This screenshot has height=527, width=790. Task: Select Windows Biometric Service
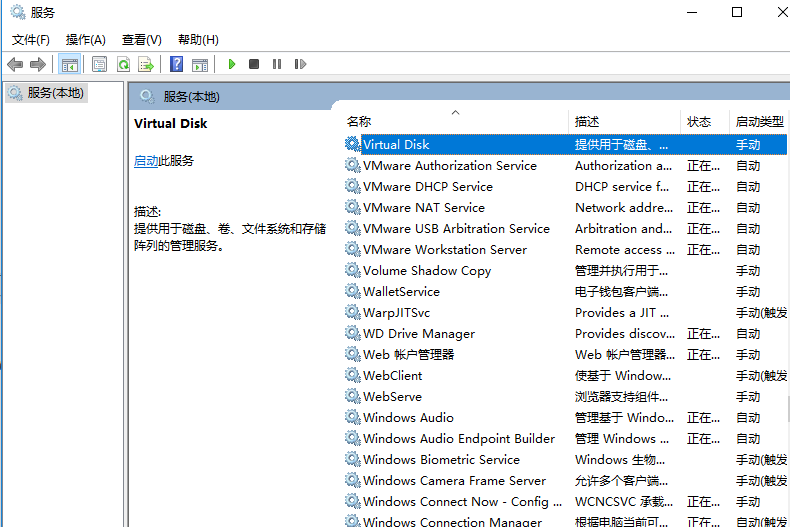coord(565,459)
